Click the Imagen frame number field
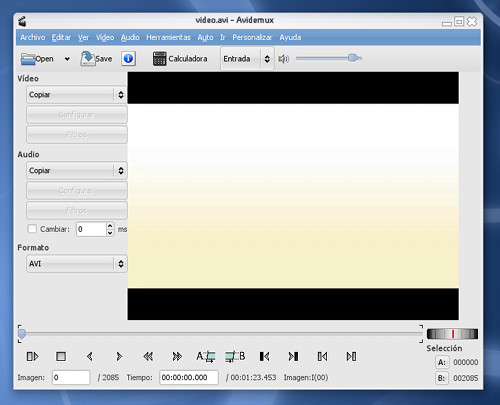The image size is (500, 405). click(x=71, y=377)
